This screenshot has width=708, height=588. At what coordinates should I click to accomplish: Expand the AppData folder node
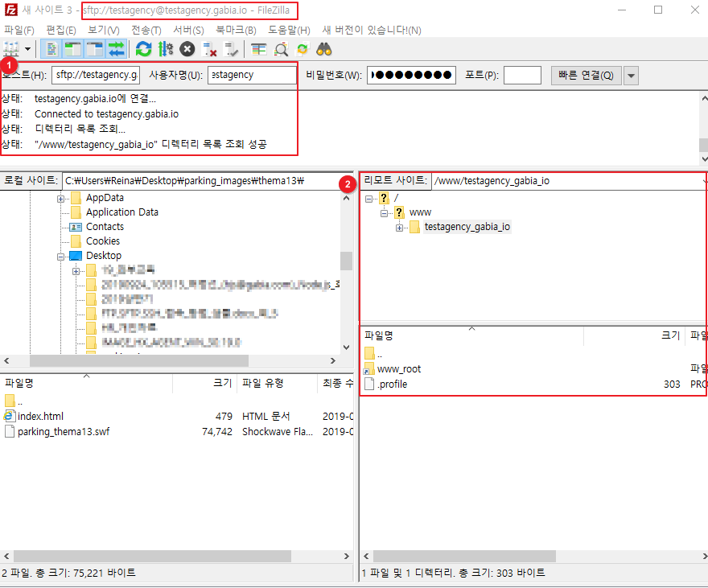click(60, 199)
